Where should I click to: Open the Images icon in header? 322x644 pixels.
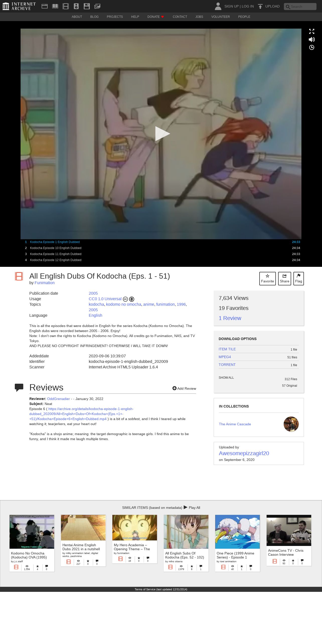(97, 6)
